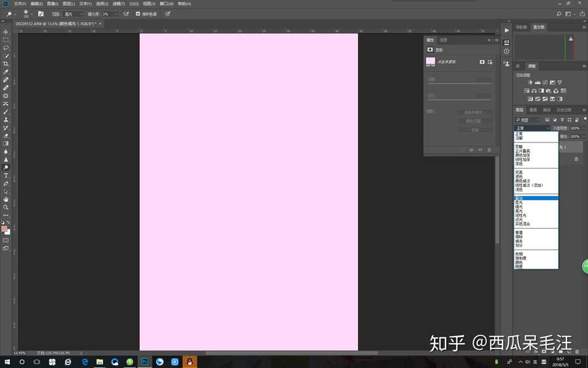
Task: Collapse the Properties panel double-arrow
Action: (489, 40)
